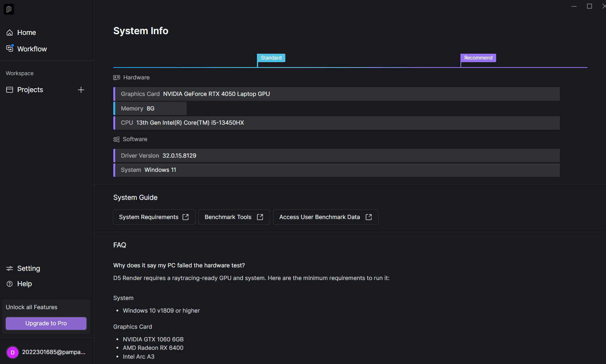
Task: Open the account email 2022301685@pampa...
Action: click(x=54, y=352)
